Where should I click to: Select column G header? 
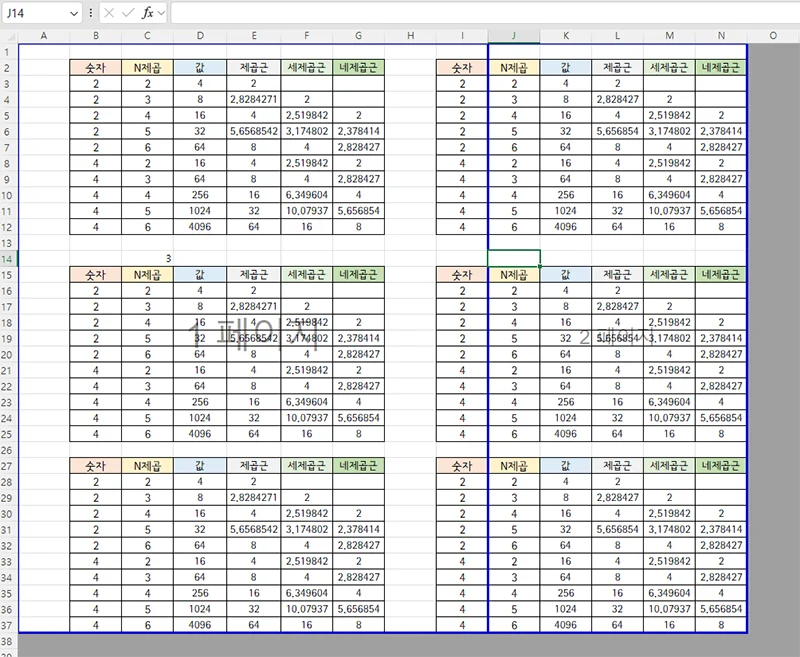pos(359,36)
